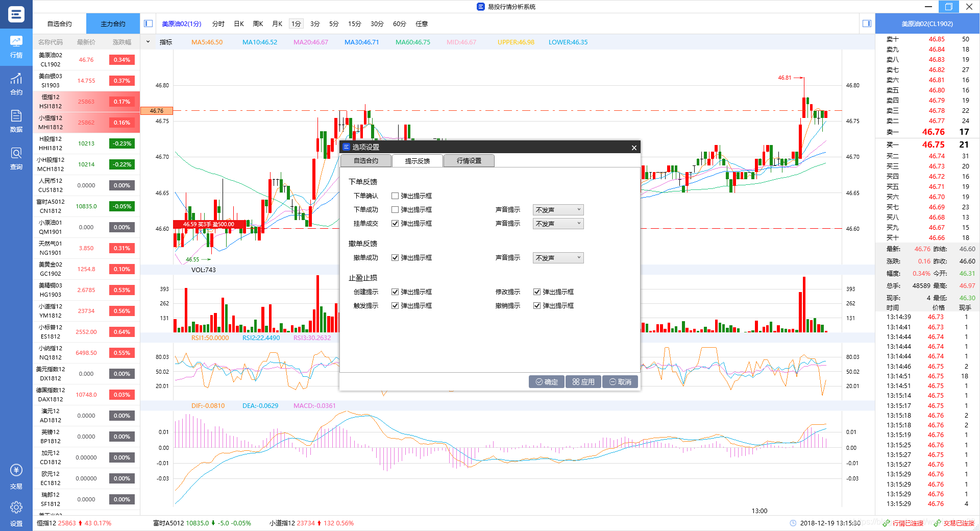Image resolution: width=980 pixels, height=531 pixels.
Task: Select 主力合约 list tab on left
Action: pyautogui.click(x=113, y=24)
